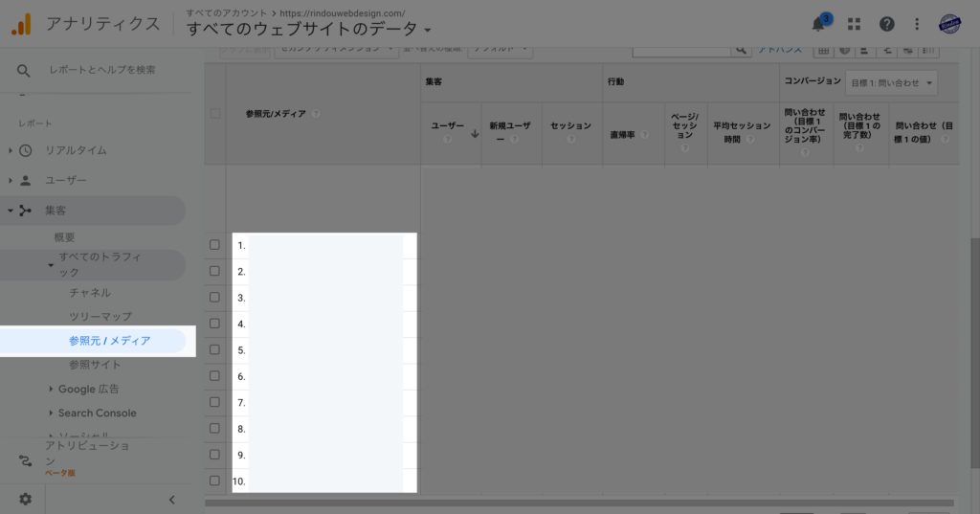Click the 集客 acquisition icon
Image resolution: width=980 pixels, height=514 pixels.
click(x=25, y=211)
